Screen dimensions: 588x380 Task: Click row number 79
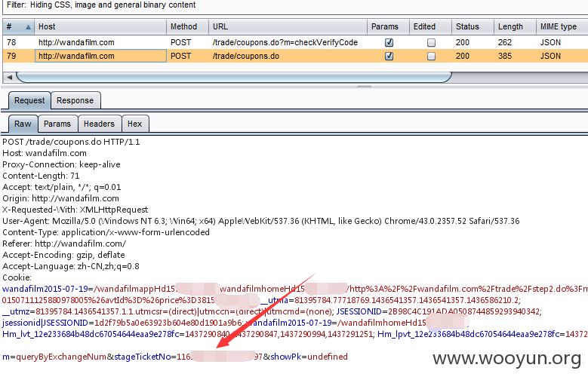[x=11, y=57]
